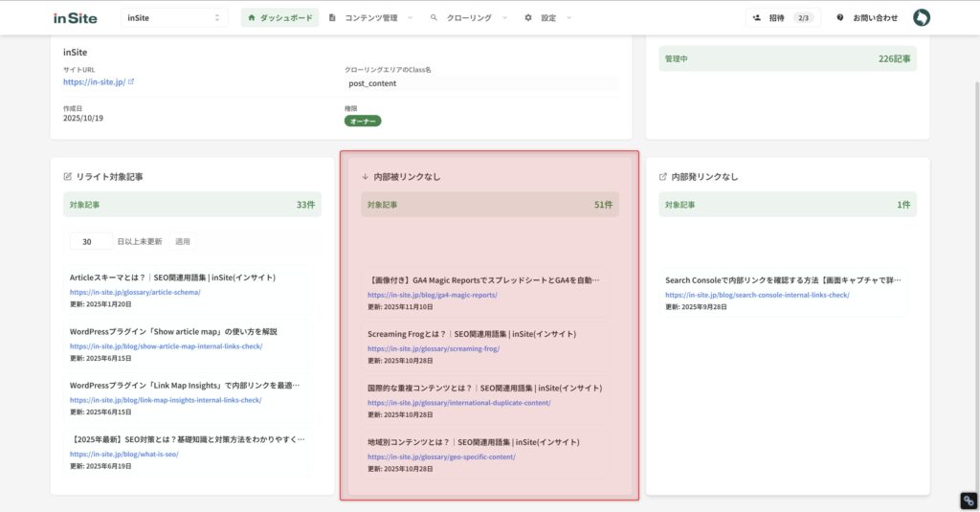Click the オーナー role badge
980x512 pixels.
363,121
